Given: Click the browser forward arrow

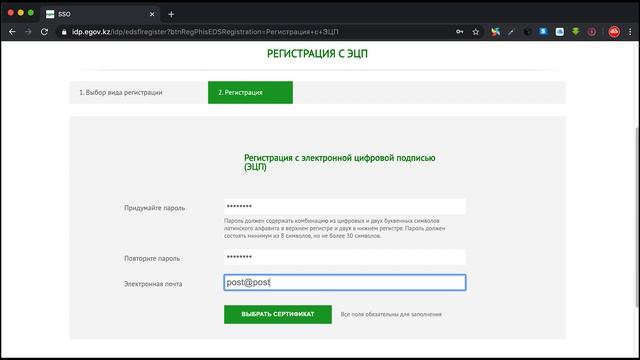Looking at the screenshot, I should [x=28, y=31].
